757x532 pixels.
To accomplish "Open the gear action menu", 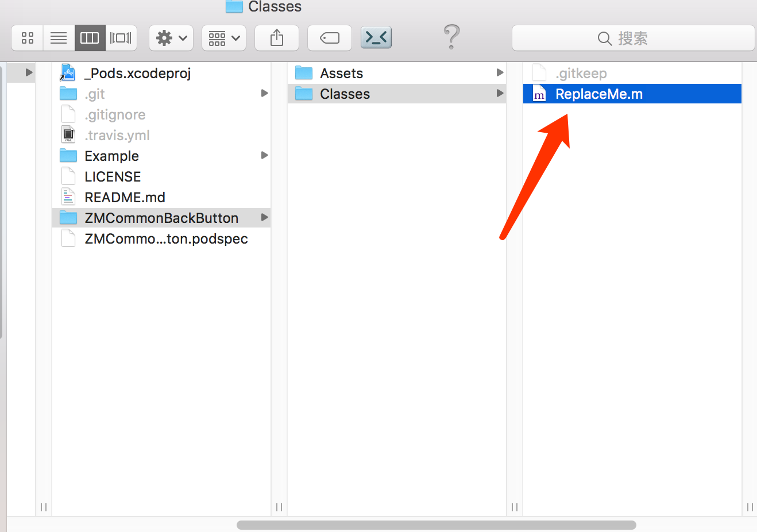I will point(171,38).
